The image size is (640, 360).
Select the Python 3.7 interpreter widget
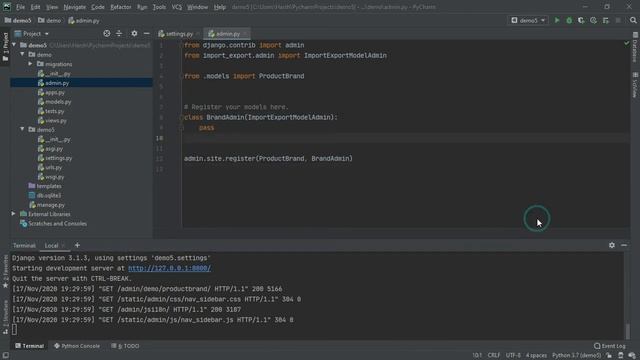576,355
